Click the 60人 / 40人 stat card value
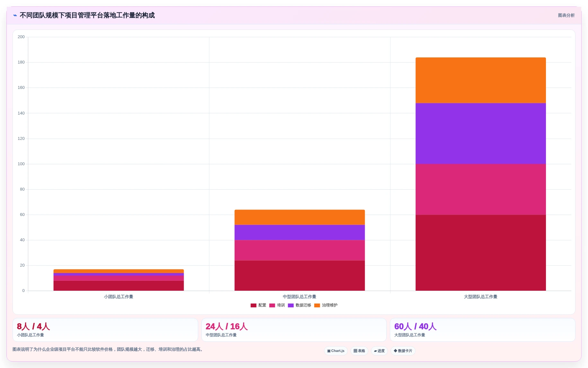 (415, 327)
